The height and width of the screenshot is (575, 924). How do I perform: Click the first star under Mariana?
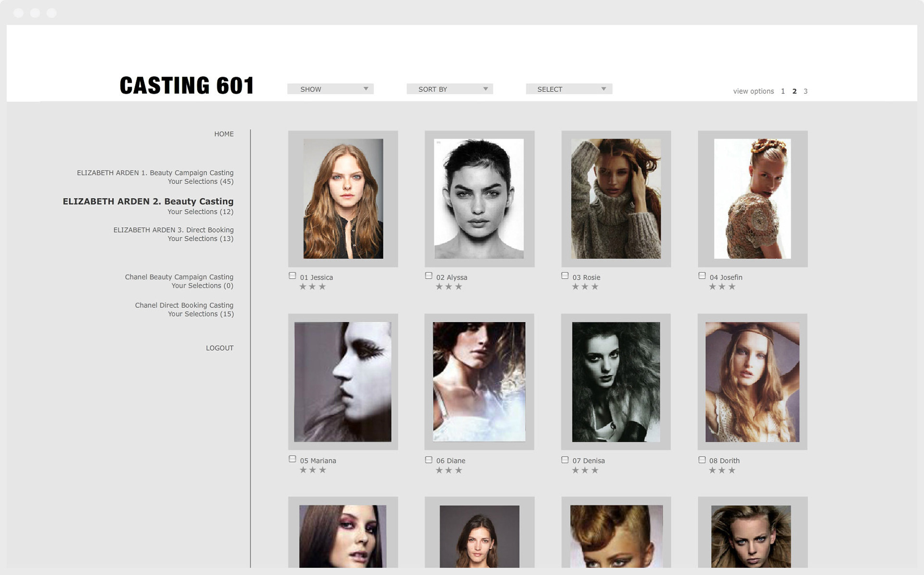[x=303, y=470]
